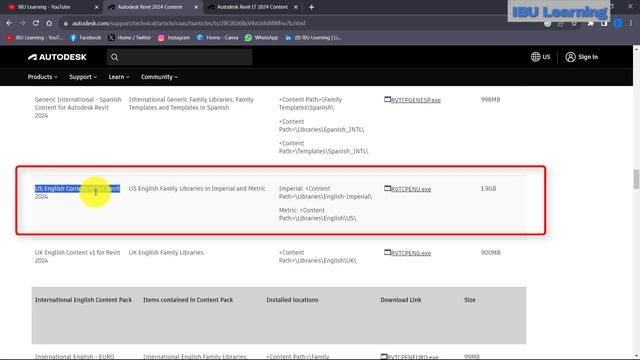The width and height of the screenshot is (640, 360).
Task: Open the Facebook bookmark
Action: point(85,38)
